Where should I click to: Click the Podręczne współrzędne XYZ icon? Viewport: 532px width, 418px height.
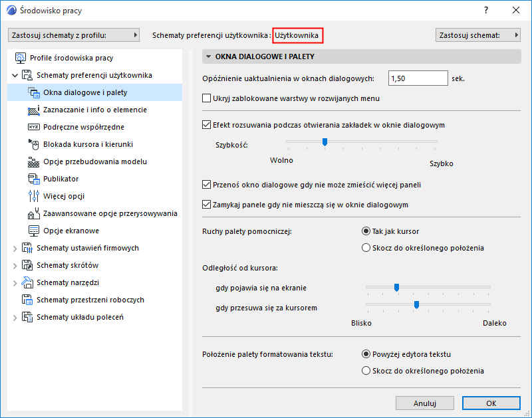coord(34,127)
